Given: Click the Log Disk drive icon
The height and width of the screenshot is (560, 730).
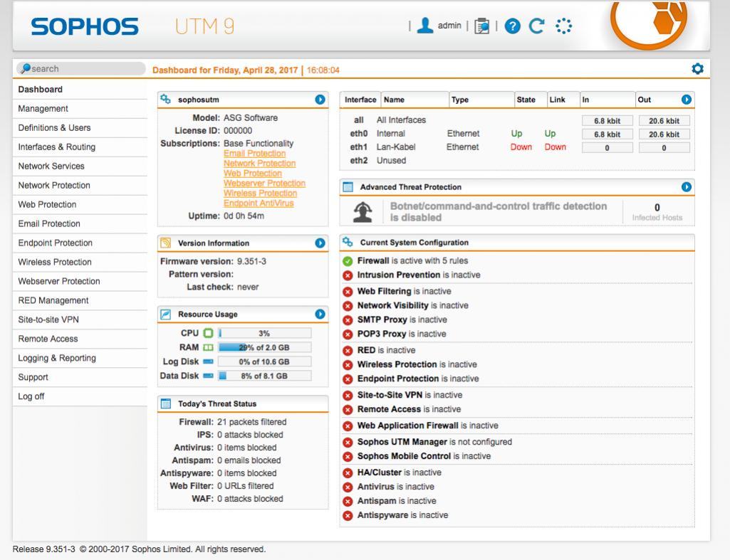Looking at the screenshot, I should [x=208, y=361].
